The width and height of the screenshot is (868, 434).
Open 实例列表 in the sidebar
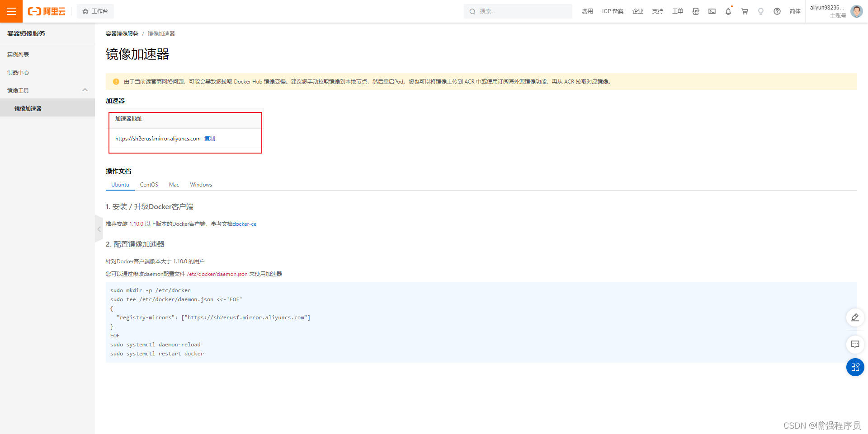point(18,55)
